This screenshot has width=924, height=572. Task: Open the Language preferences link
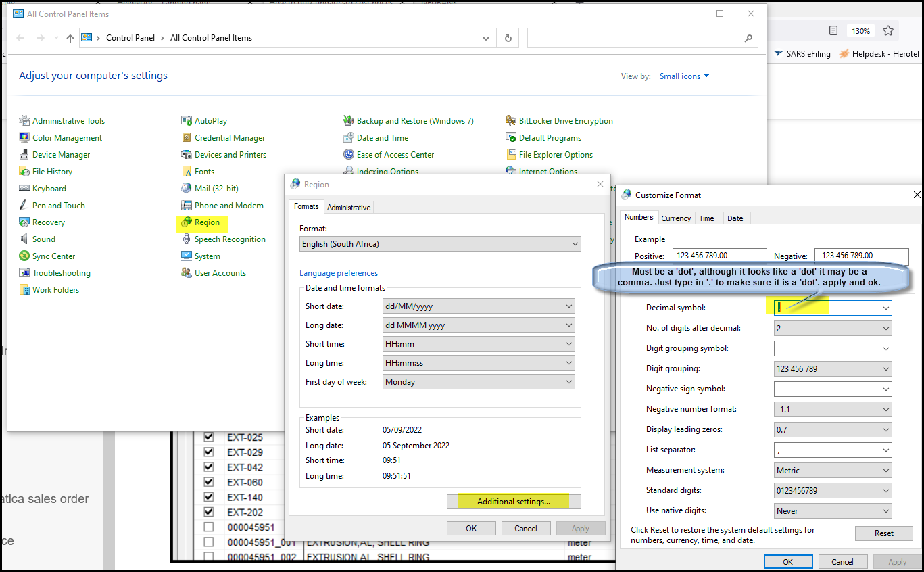coord(339,273)
